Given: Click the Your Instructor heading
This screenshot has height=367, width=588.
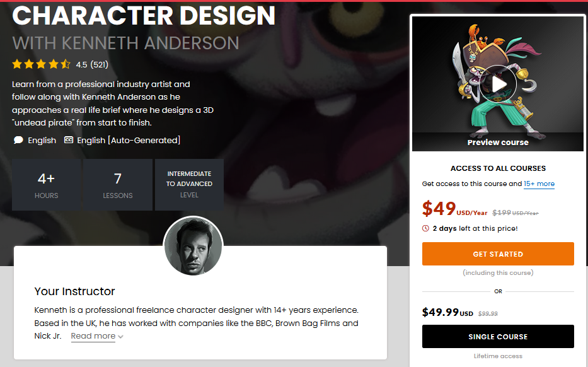Looking at the screenshot, I should pos(75,291).
